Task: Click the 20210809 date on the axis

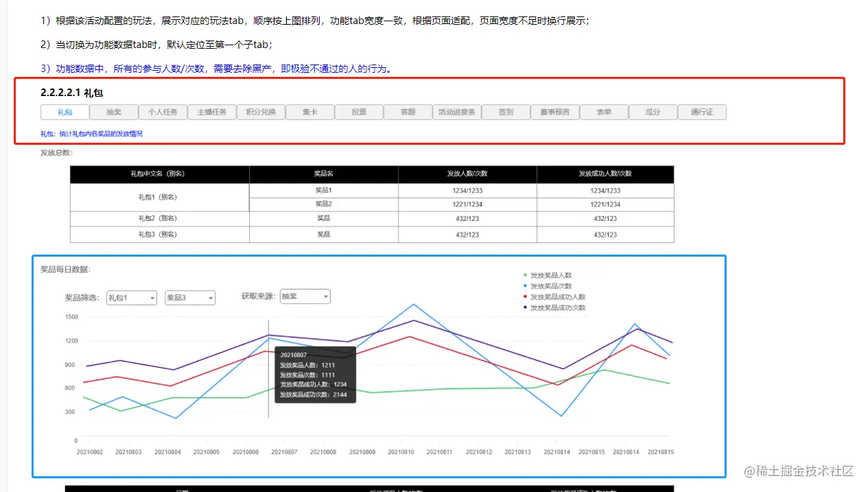Action: coord(362,452)
